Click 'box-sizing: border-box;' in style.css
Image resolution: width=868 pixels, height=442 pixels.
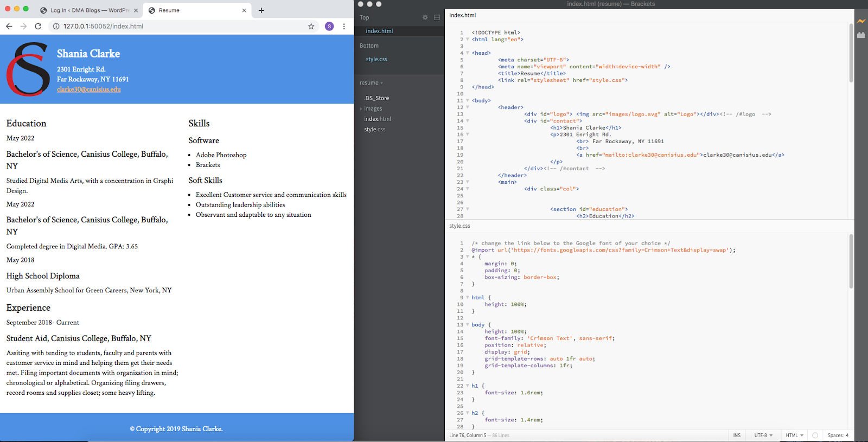click(x=522, y=277)
